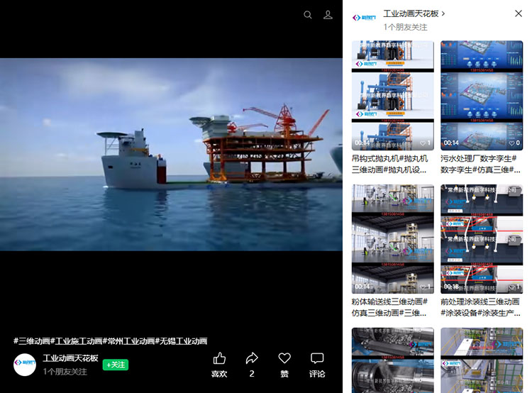Click title text 前处理涂装线三维动画

[480, 301]
